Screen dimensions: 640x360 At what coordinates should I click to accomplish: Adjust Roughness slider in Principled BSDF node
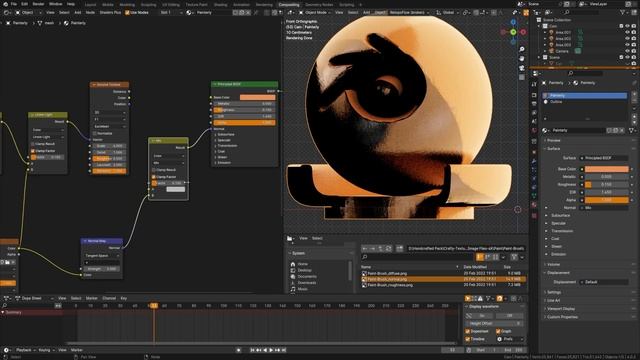click(x=244, y=110)
